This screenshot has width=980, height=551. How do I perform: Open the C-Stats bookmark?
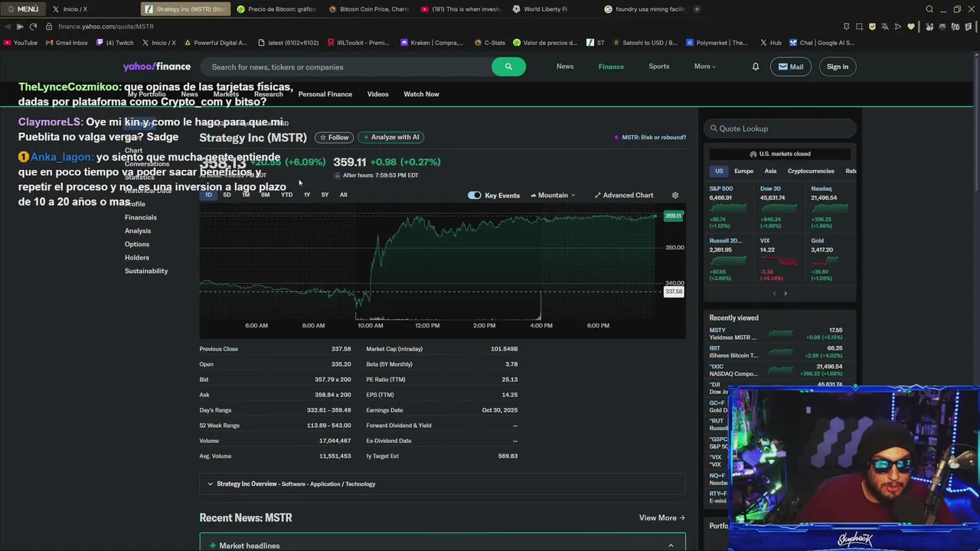pyautogui.click(x=490, y=43)
